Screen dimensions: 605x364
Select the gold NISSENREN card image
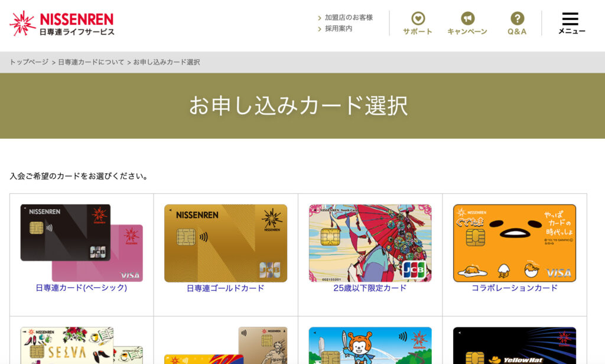click(226, 243)
